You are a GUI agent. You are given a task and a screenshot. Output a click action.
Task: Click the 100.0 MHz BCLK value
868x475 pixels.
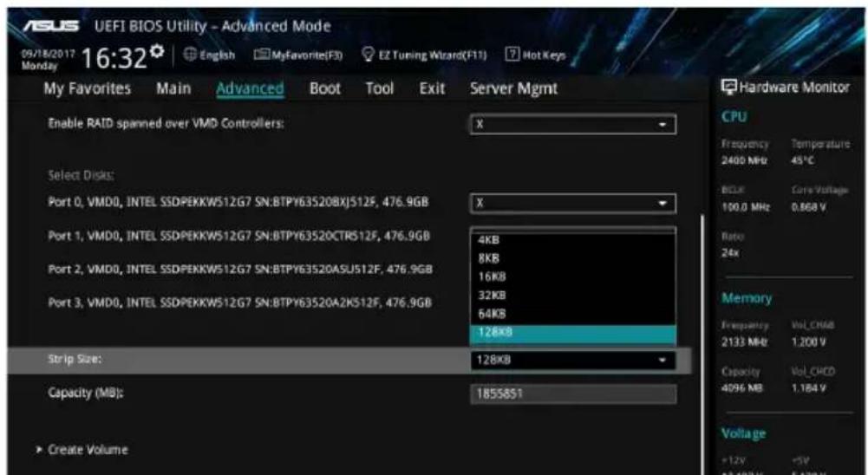746,207
